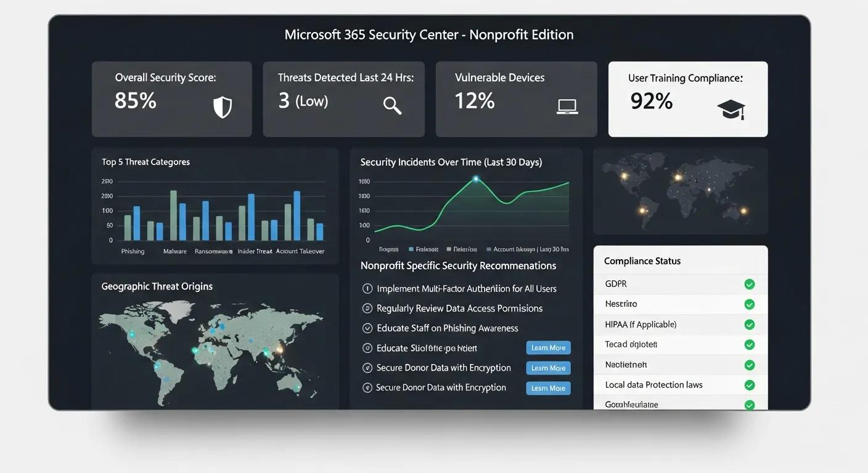Click the world map thumbnail in the top right panel

point(680,191)
